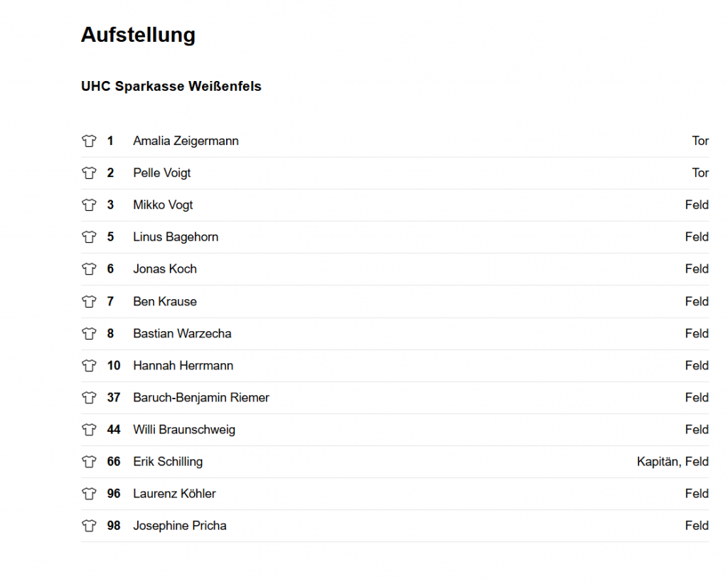This screenshot has width=728, height=584.
Task: Select player Baruch-Benjamin Riemer
Action: coord(201,398)
